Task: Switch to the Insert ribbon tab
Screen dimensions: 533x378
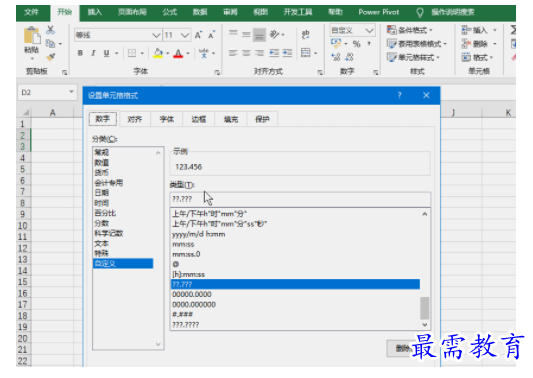Action: point(94,12)
